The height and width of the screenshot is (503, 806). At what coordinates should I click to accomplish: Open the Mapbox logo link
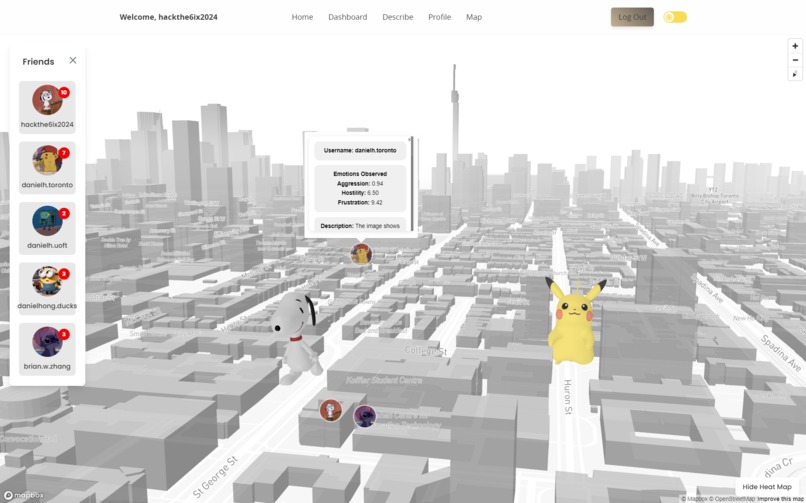coord(24,495)
